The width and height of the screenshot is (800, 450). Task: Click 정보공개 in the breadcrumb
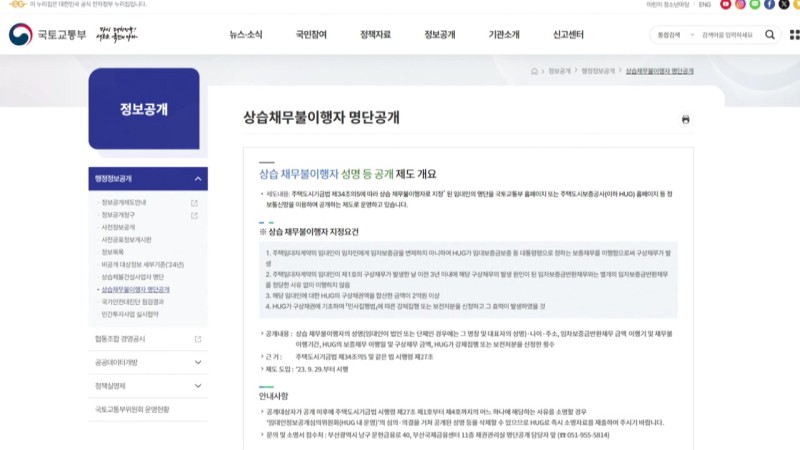point(559,71)
